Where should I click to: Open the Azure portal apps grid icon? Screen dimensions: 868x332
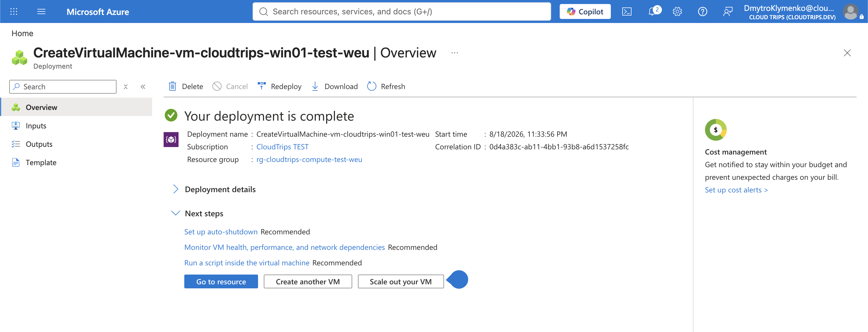click(x=14, y=12)
